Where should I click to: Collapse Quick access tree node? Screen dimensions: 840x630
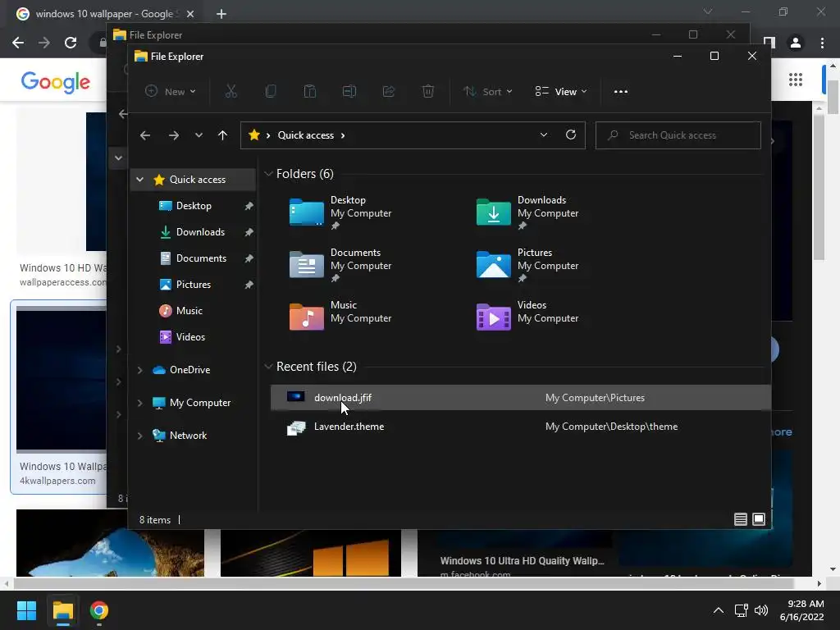click(x=139, y=180)
